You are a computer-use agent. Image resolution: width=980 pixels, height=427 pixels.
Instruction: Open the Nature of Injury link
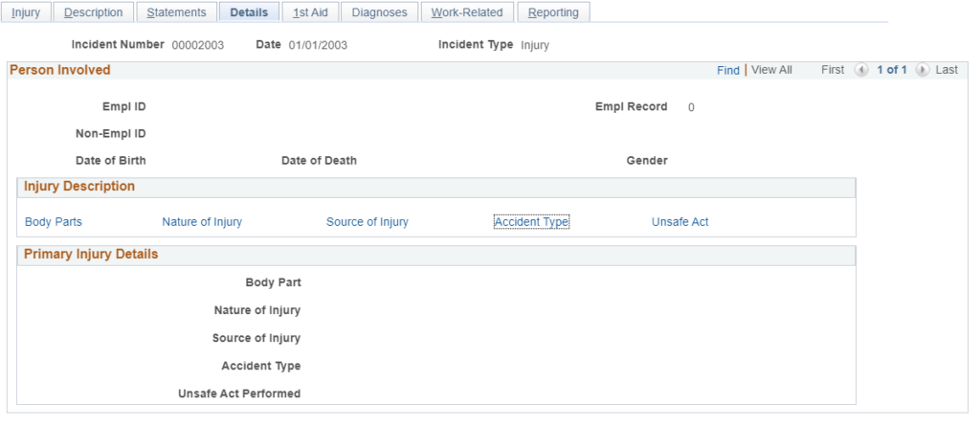[x=202, y=222]
